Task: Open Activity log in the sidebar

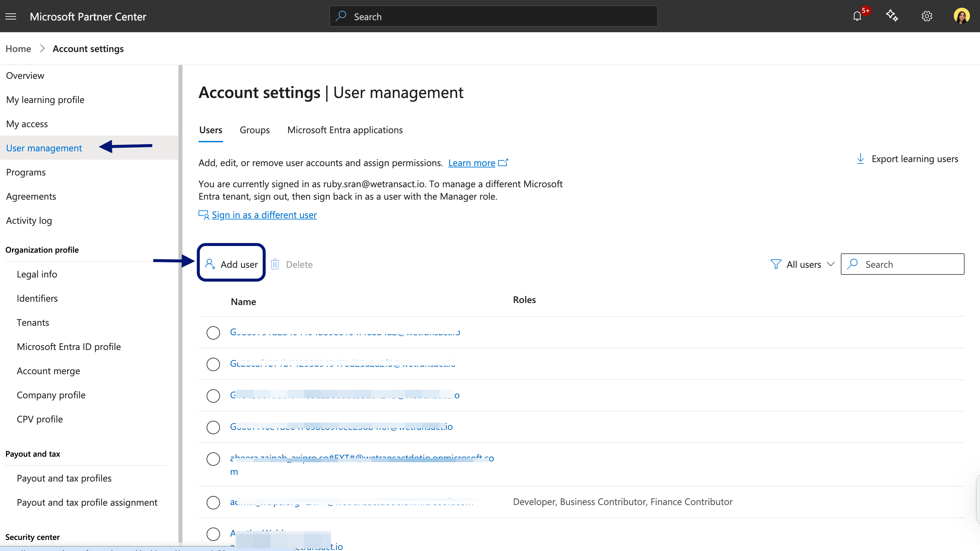Action: (29, 221)
